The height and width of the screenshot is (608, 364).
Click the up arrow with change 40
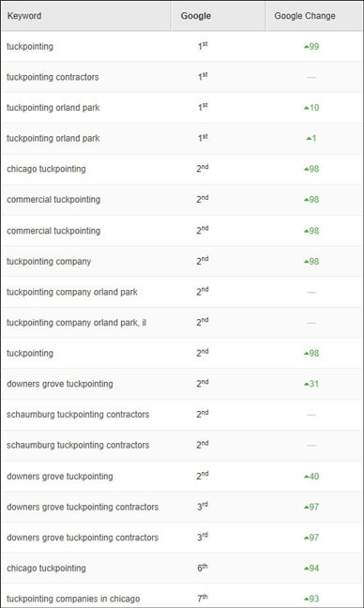coord(311,476)
